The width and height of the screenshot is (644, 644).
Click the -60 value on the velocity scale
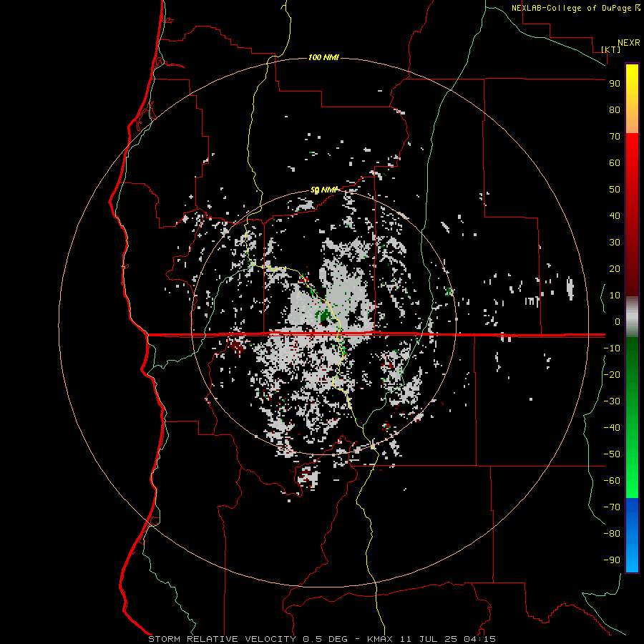pos(612,481)
